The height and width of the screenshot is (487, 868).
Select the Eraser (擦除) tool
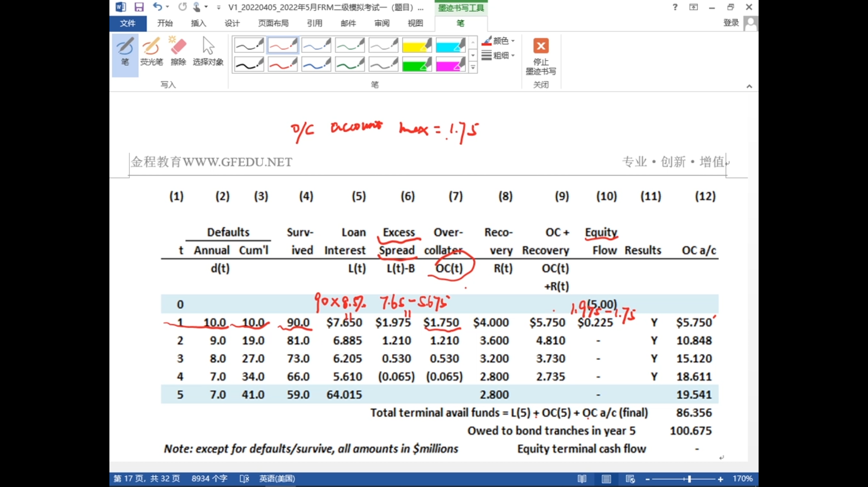178,52
